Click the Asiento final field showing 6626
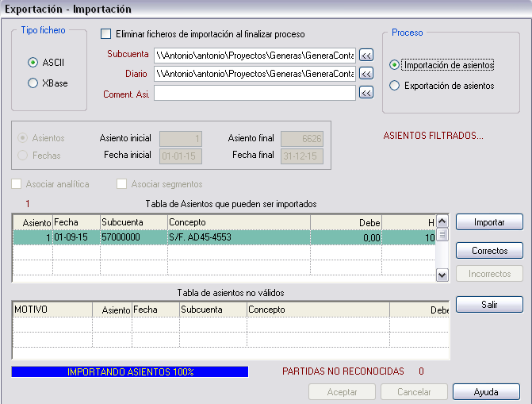 tap(302, 139)
